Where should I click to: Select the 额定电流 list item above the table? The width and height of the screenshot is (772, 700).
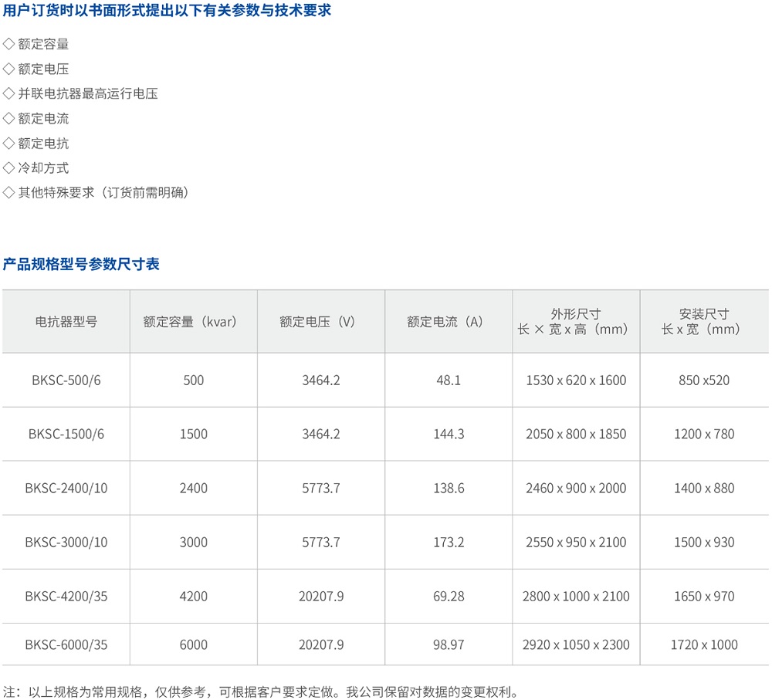pos(43,118)
